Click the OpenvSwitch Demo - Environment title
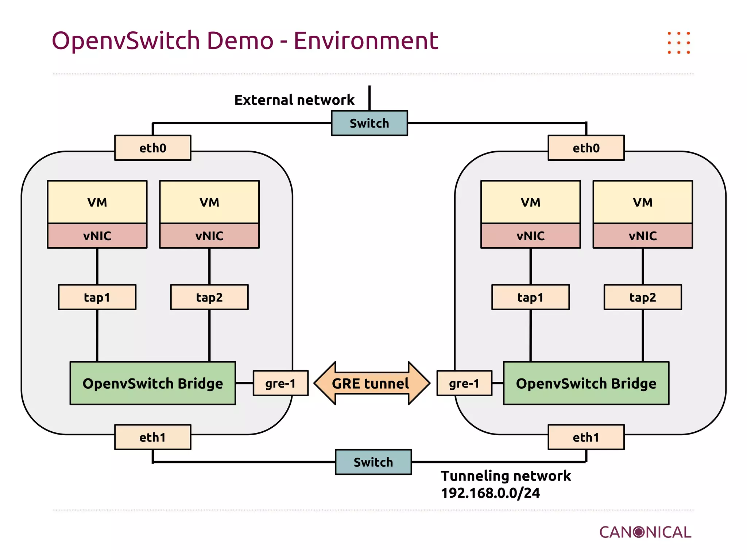This screenshot has height=560, width=747. [x=245, y=40]
